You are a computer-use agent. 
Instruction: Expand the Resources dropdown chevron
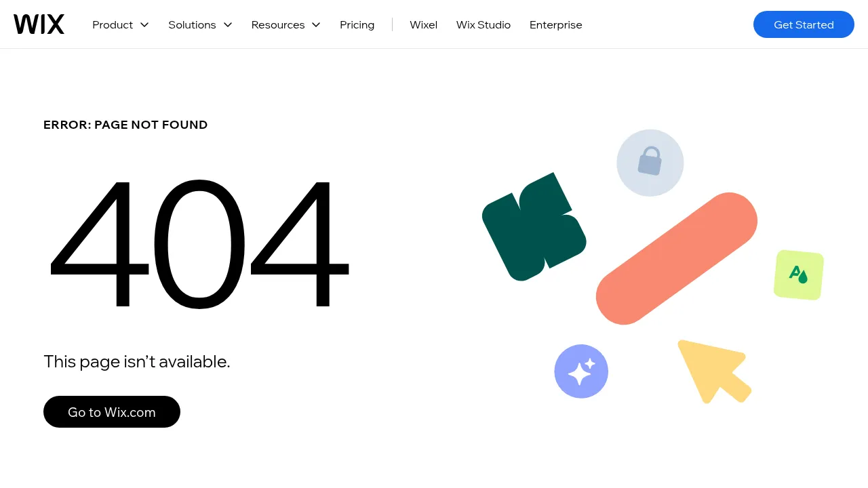click(316, 25)
